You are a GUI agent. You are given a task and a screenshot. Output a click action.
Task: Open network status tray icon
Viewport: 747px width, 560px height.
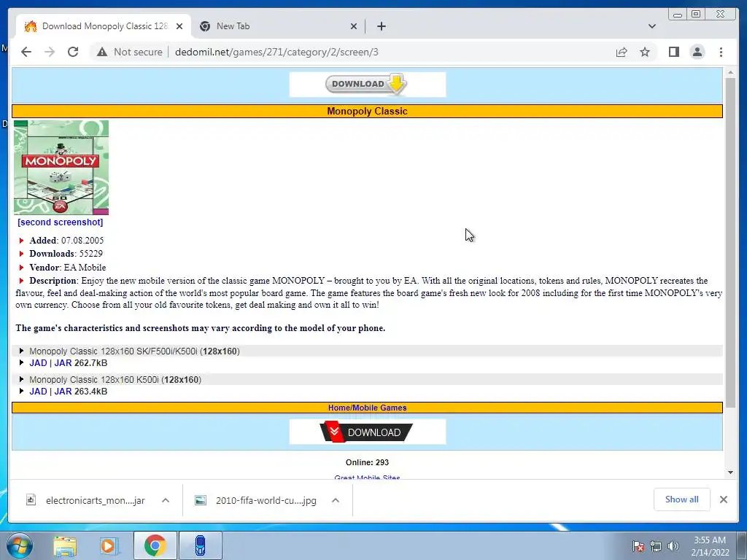coord(656,546)
